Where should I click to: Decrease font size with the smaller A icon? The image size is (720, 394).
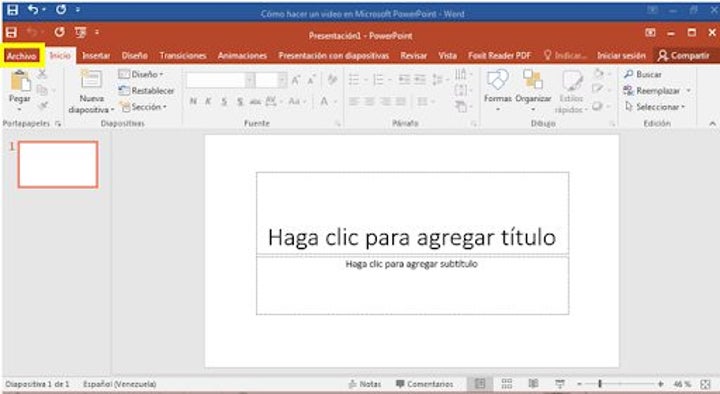pos(311,80)
